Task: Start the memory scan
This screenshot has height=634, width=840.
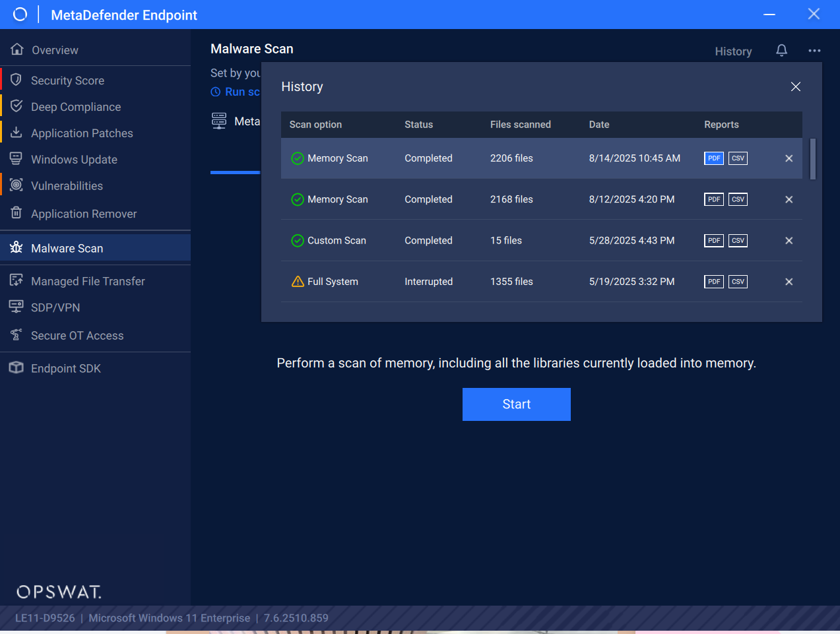Action: coord(516,404)
